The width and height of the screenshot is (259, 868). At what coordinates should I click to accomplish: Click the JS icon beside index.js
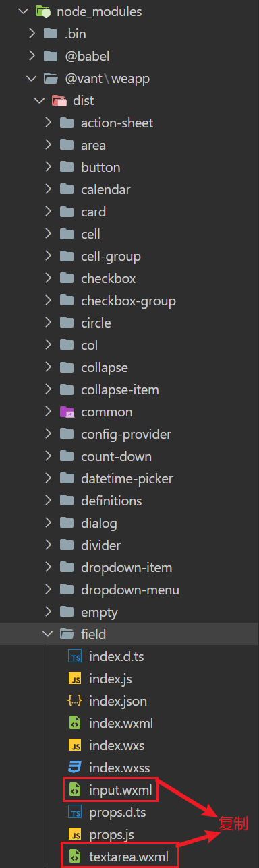[75, 679]
